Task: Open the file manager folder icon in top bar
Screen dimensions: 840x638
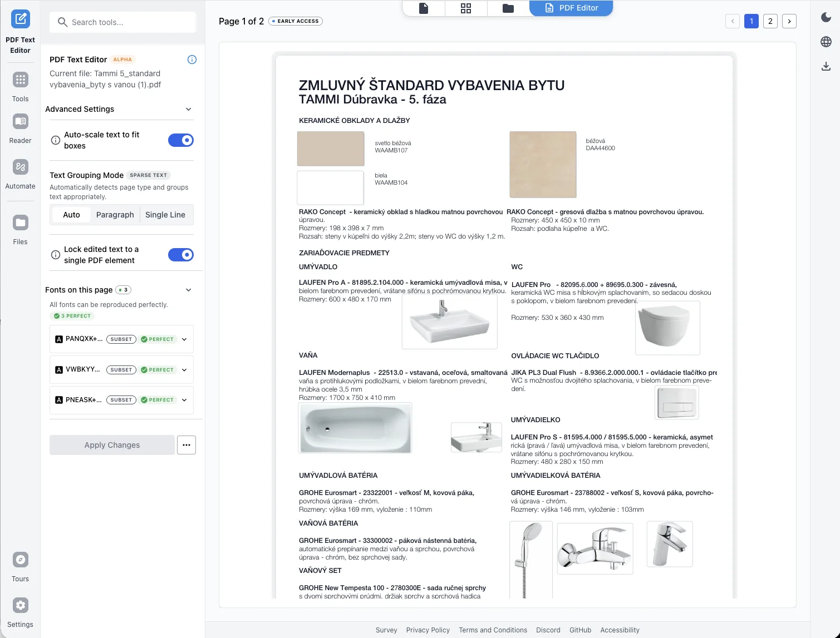Action: (508, 8)
